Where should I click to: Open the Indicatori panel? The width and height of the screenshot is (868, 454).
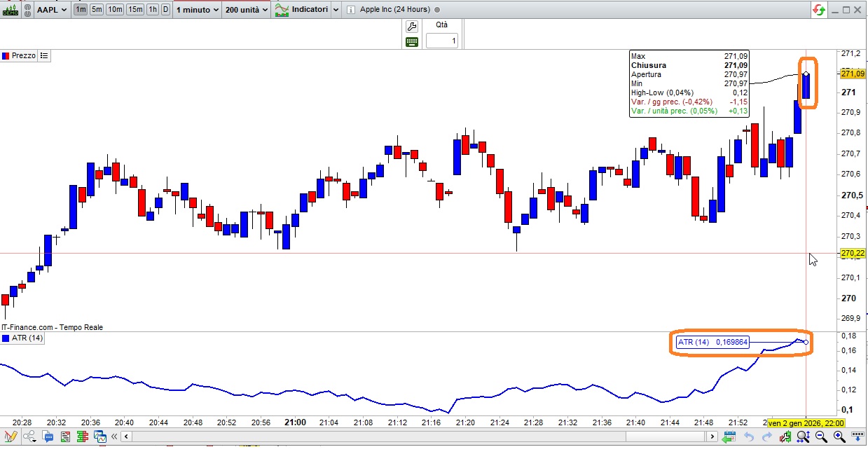click(x=301, y=10)
